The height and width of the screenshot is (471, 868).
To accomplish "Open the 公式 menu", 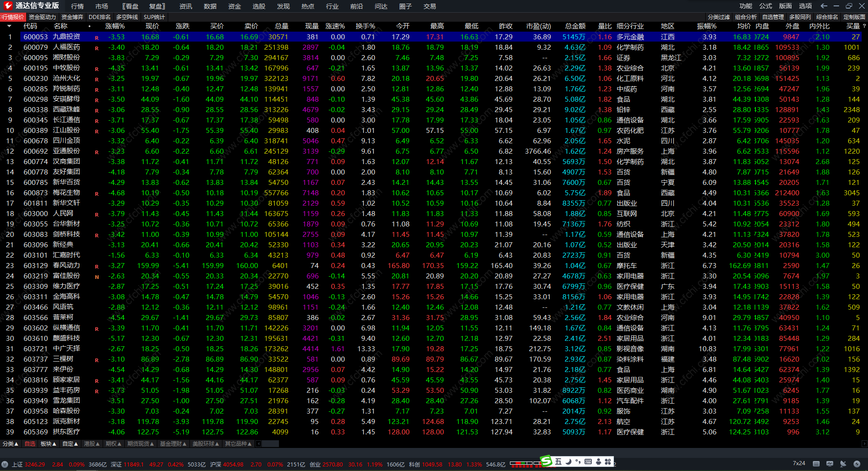I will point(766,6).
